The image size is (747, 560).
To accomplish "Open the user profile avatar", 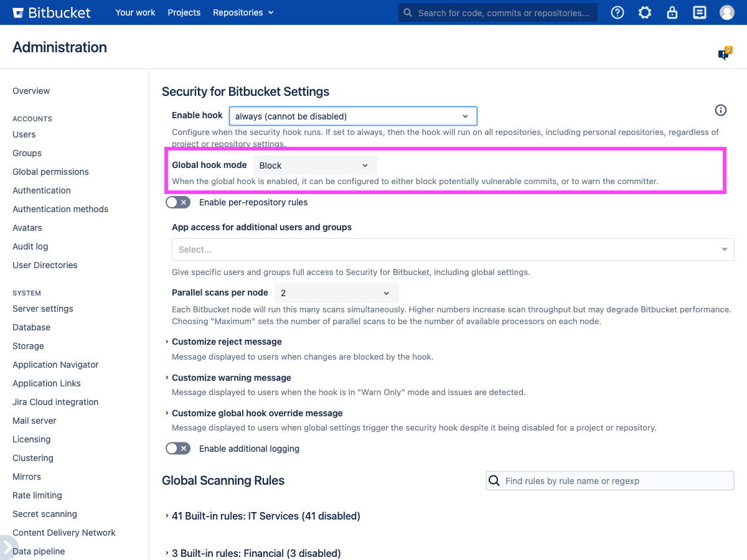I will tap(727, 12).
